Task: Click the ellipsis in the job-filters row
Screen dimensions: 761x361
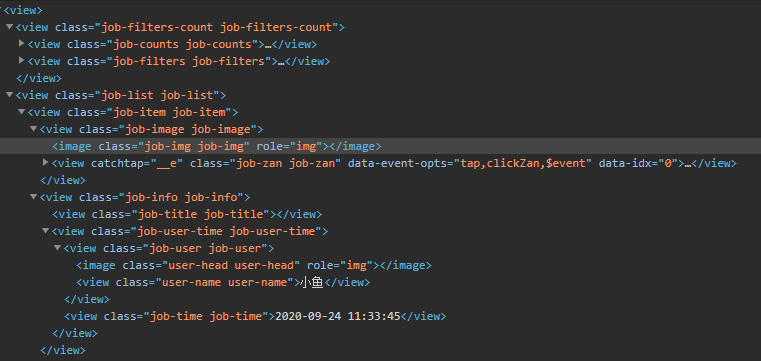Action: [x=281, y=62]
